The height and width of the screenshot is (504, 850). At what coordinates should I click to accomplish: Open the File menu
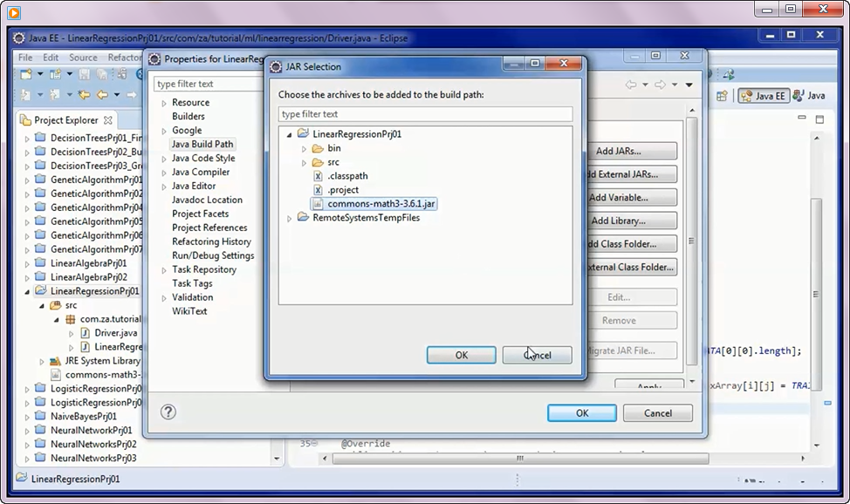[x=25, y=57]
